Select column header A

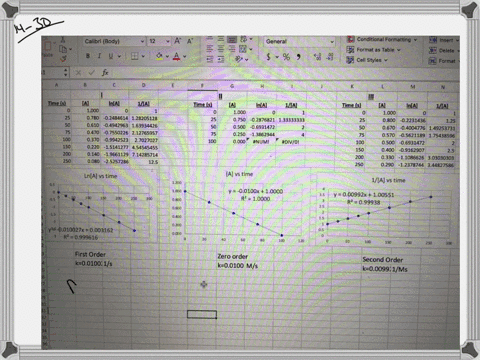coord(56,85)
